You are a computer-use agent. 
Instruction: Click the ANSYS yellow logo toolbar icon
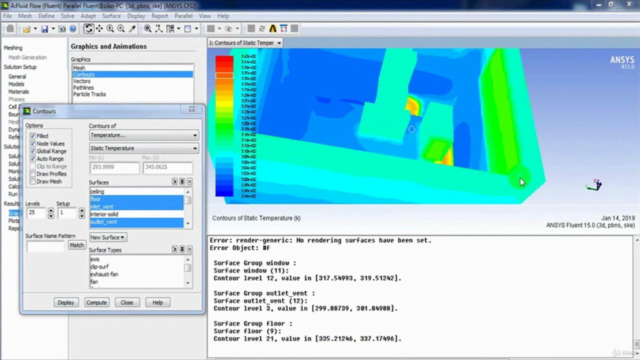coord(273,29)
